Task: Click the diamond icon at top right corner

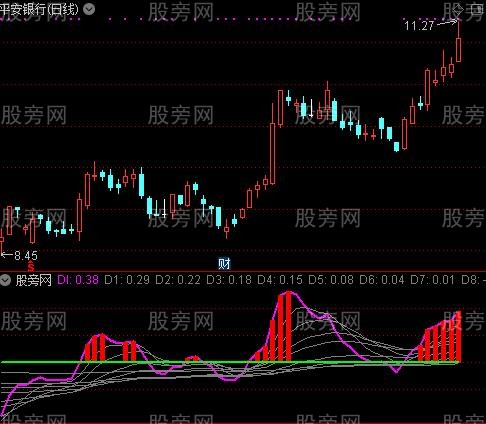Action: click(458, 9)
